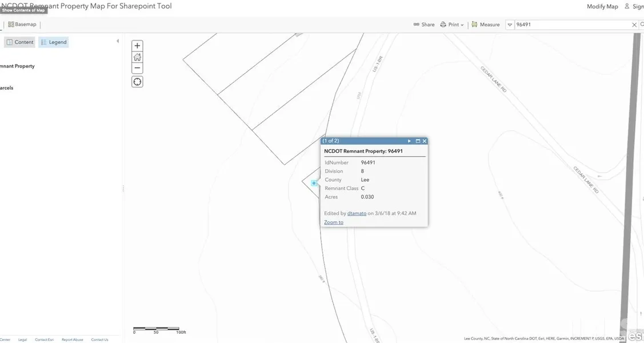Show next feature in popup

(x=409, y=141)
